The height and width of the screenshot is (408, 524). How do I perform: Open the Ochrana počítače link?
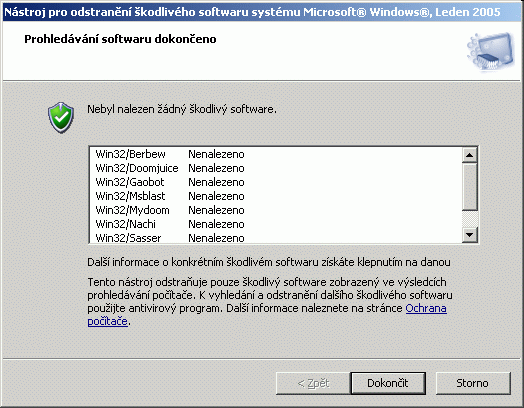[x=426, y=308]
